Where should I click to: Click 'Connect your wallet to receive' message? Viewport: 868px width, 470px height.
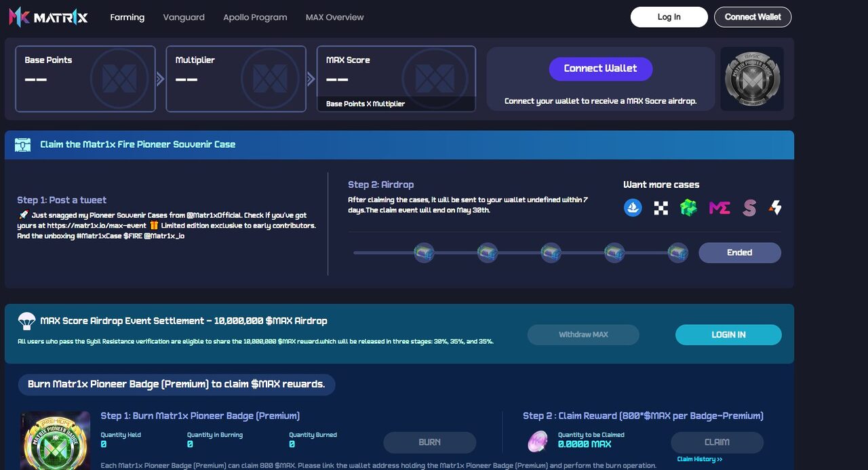(x=601, y=101)
